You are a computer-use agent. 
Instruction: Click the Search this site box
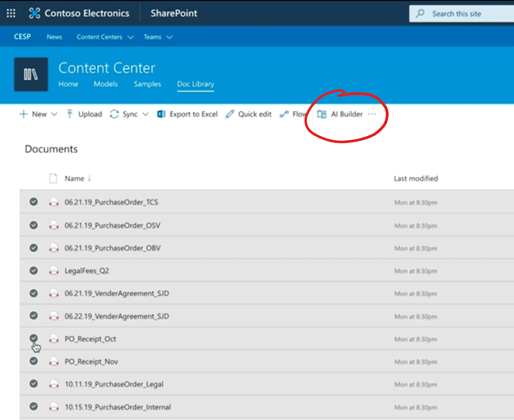462,13
